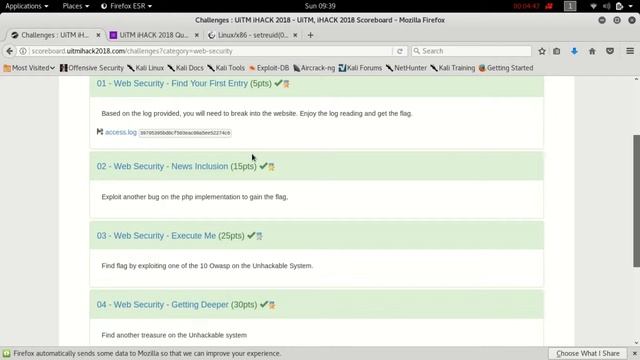Open the Pocket icon in toolbar
This screenshot has width=640, height=360.
tap(610, 51)
